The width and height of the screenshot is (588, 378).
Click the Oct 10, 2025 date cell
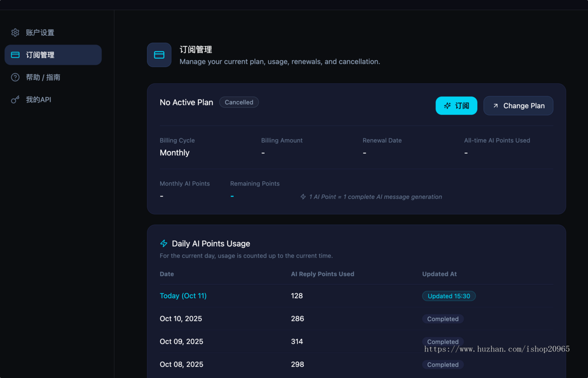coord(181,319)
